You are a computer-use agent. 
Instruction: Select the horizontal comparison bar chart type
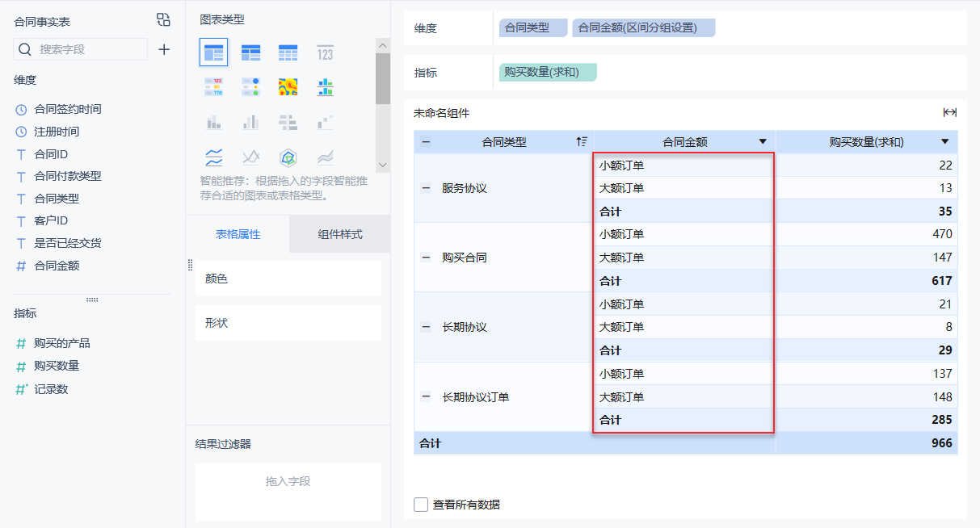click(x=288, y=122)
